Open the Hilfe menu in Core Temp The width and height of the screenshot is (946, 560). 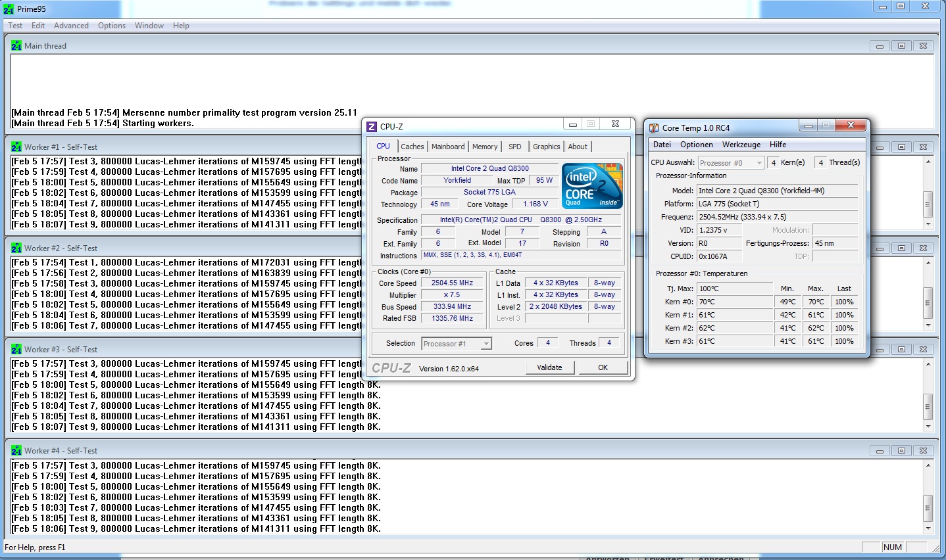click(x=778, y=145)
